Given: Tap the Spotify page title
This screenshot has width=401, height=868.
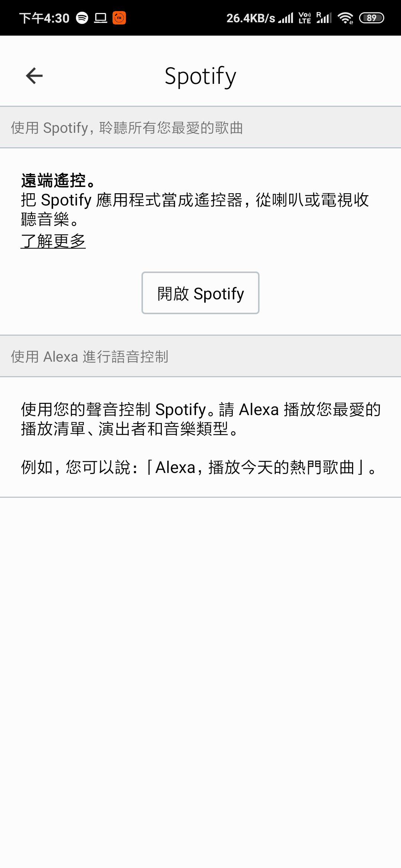Looking at the screenshot, I should click(x=200, y=76).
